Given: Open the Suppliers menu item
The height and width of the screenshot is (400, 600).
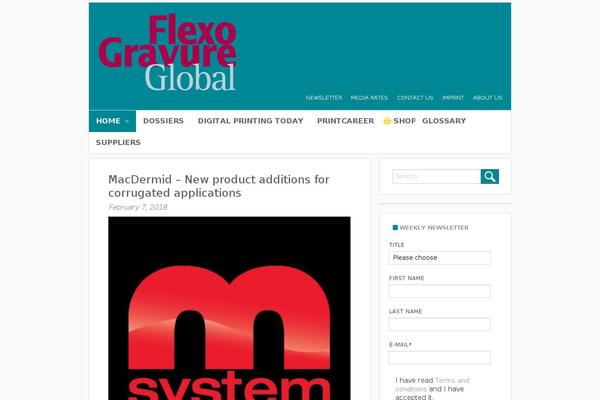Looking at the screenshot, I should click(x=118, y=142).
